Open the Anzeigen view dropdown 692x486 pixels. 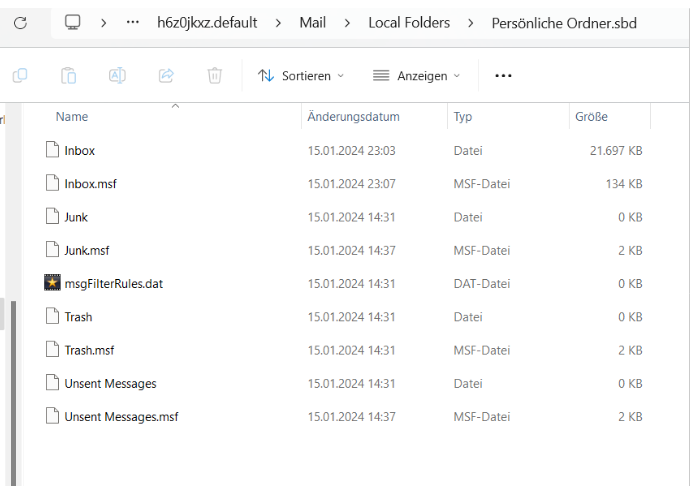coord(416,76)
